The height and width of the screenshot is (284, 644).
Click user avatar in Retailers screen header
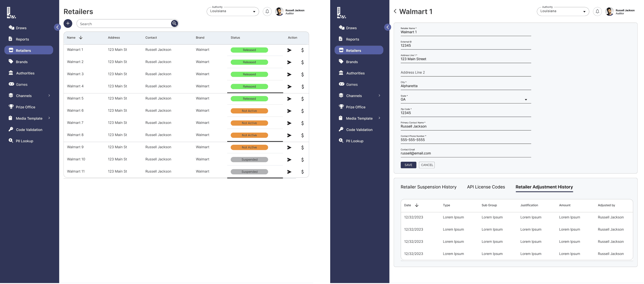[279, 12]
